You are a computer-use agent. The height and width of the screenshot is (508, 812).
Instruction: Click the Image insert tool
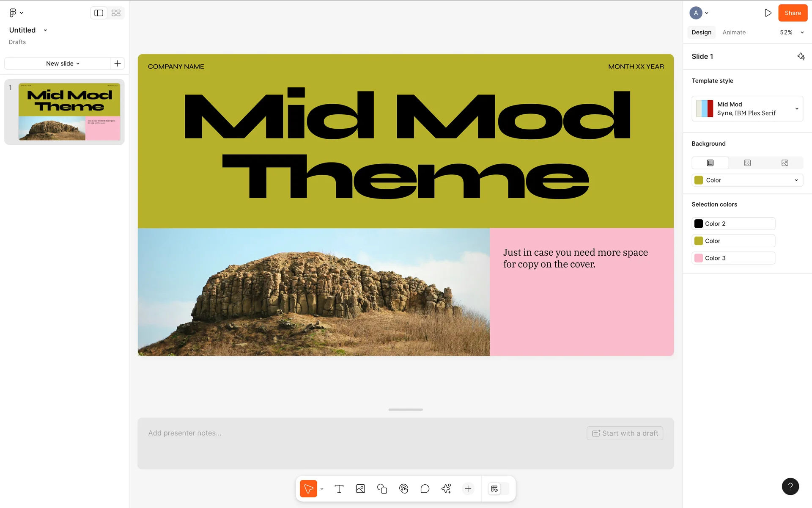click(x=360, y=489)
